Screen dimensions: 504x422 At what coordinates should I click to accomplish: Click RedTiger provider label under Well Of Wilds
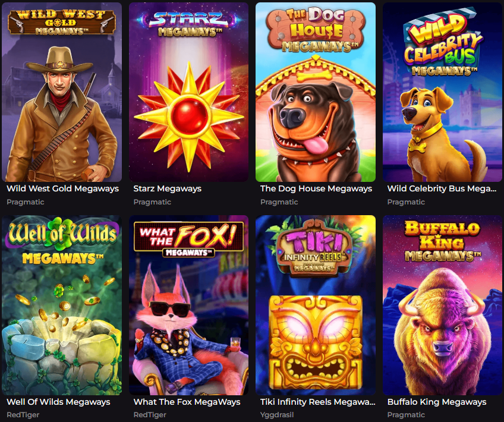click(23, 415)
